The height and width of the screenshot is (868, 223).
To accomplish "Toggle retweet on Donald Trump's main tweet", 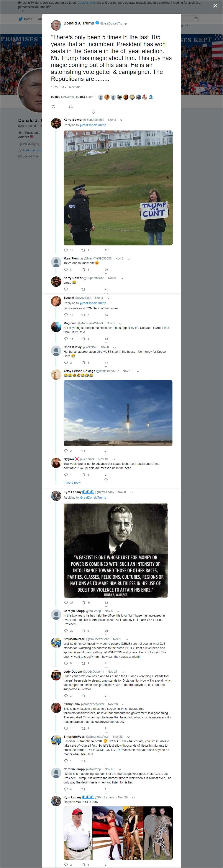I will point(71,107).
